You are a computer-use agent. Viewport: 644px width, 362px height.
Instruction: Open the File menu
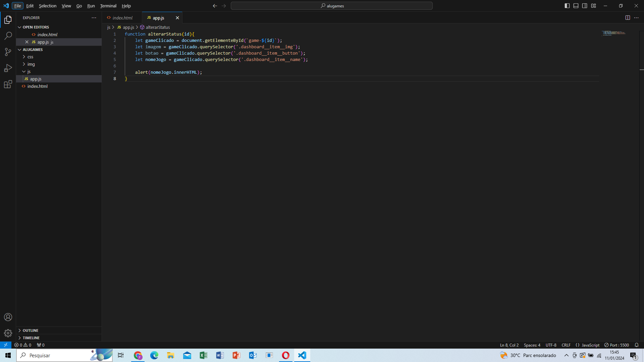pos(17,6)
